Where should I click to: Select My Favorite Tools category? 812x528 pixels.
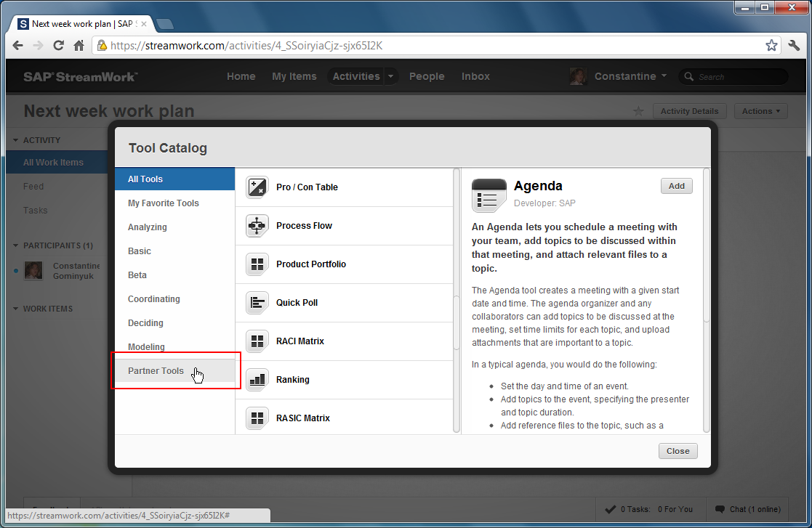pos(175,203)
